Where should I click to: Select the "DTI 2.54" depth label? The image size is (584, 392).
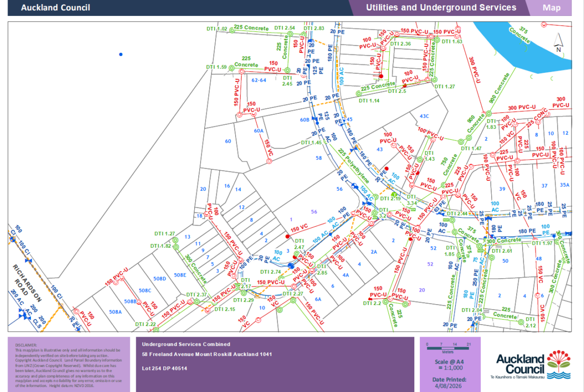pos(285,28)
